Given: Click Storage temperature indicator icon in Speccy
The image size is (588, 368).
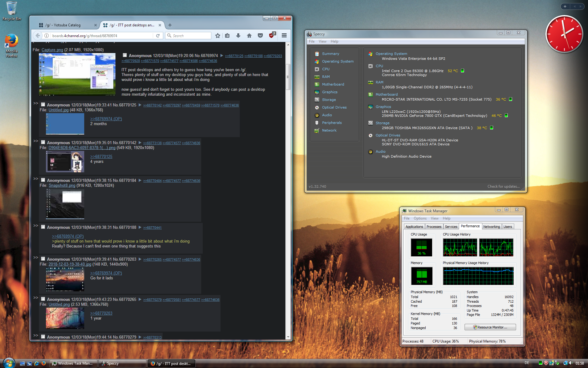Looking at the screenshot, I should (x=492, y=128).
